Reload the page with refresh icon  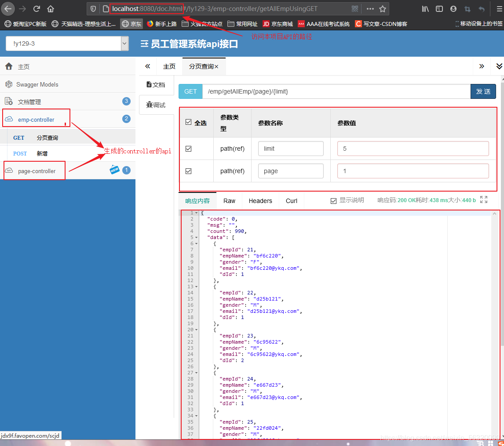tap(37, 9)
